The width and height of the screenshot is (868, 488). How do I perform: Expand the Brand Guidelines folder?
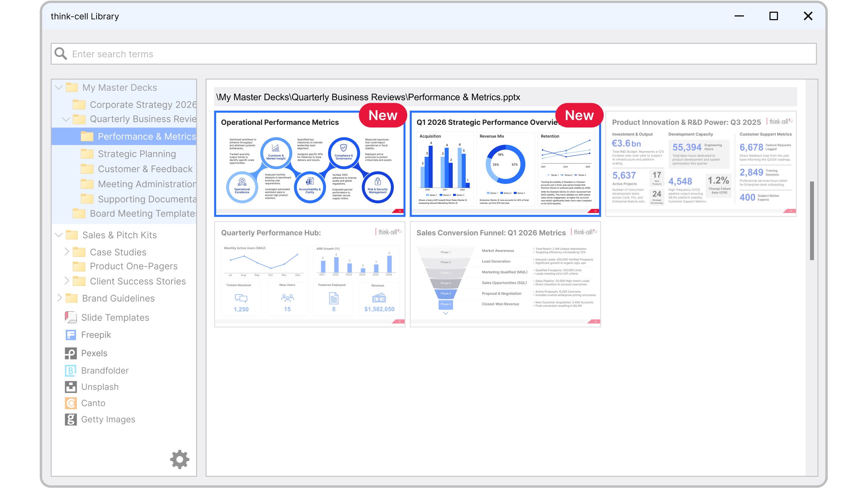(x=59, y=298)
